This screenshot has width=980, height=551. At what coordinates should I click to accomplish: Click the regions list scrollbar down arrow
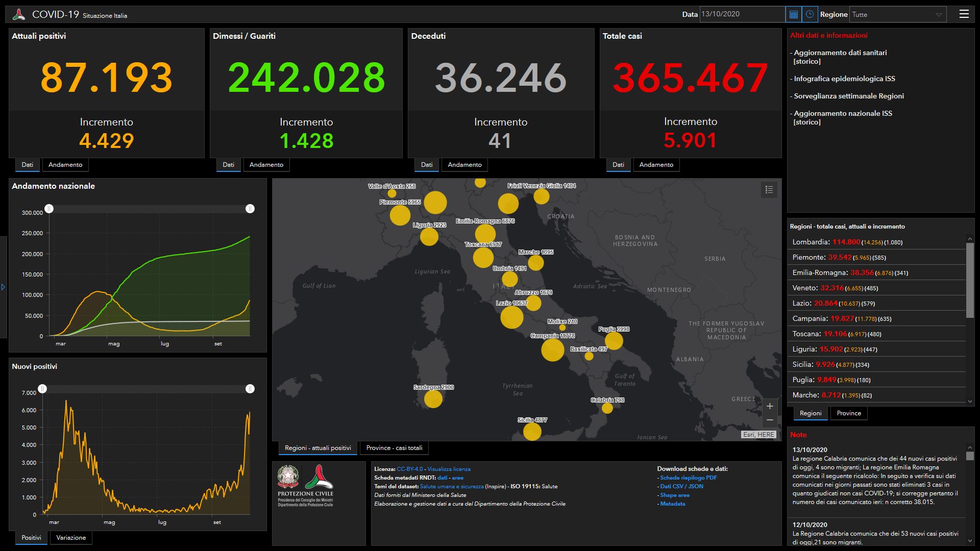coord(970,402)
